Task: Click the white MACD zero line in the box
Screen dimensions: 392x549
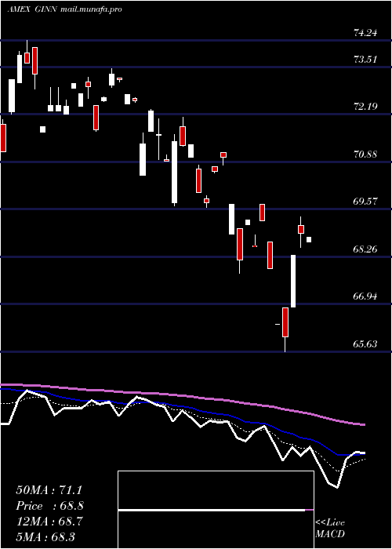Action: [x=212, y=510]
